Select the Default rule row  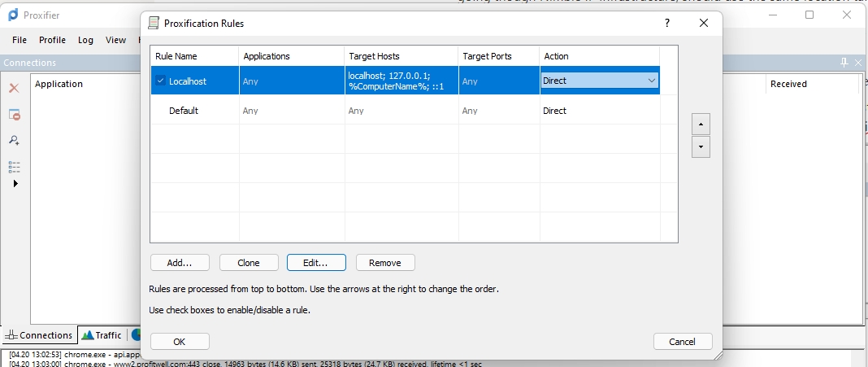[x=184, y=111]
